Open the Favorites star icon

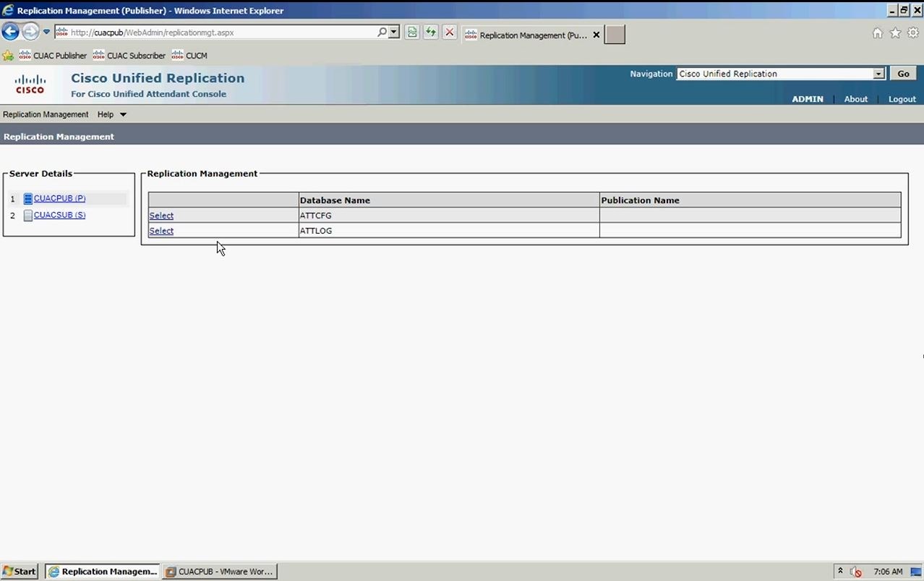[x=895, y=33]
